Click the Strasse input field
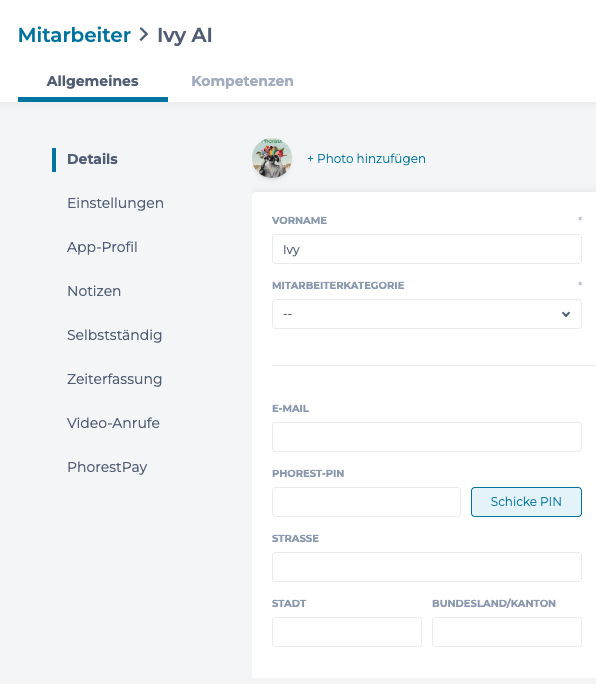 coord(427,567)
